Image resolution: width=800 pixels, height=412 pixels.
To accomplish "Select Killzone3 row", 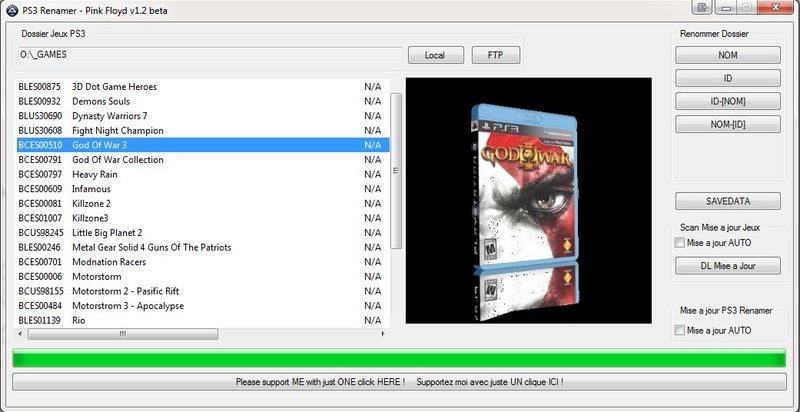I will [203, 218].
